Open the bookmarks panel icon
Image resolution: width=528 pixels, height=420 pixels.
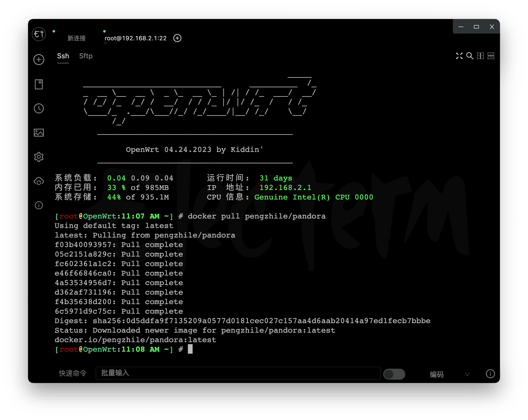coord(39,84)
